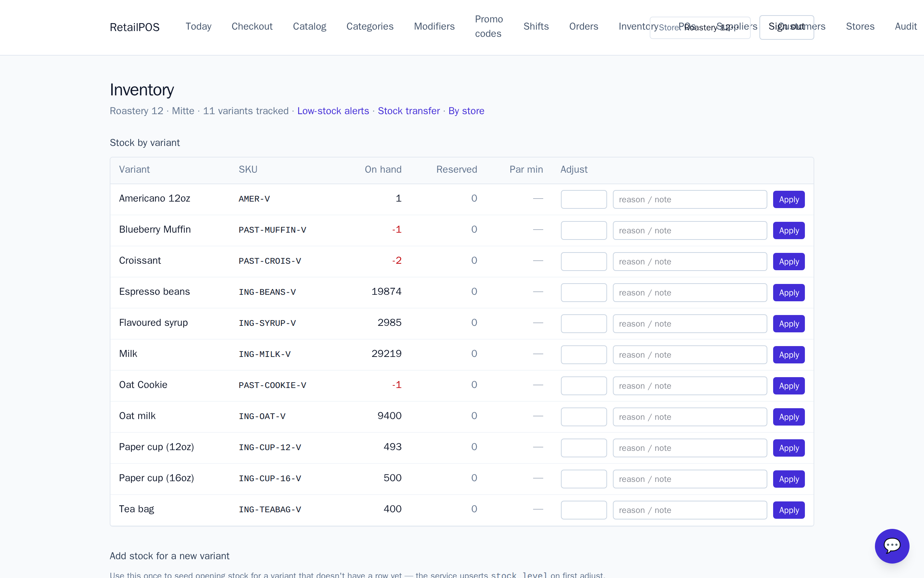Click the reason / note field for Oat Cookie
This screenshot has width=924, height=578.
pos(689,386)
